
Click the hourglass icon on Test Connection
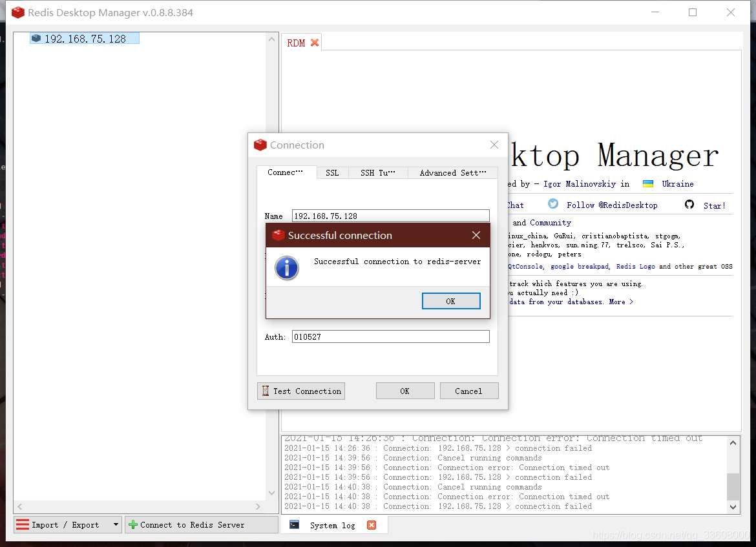click(265, 391)
